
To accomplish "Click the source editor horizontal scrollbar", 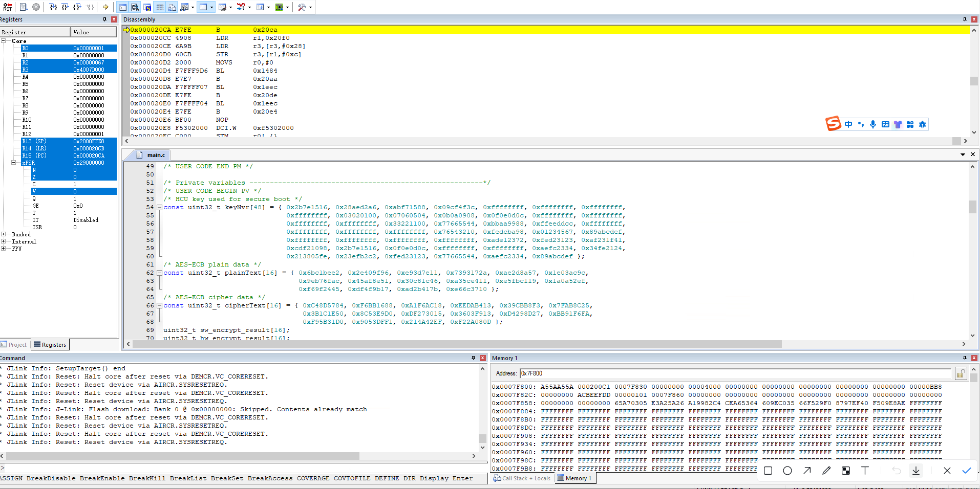I will coord(457,344).
